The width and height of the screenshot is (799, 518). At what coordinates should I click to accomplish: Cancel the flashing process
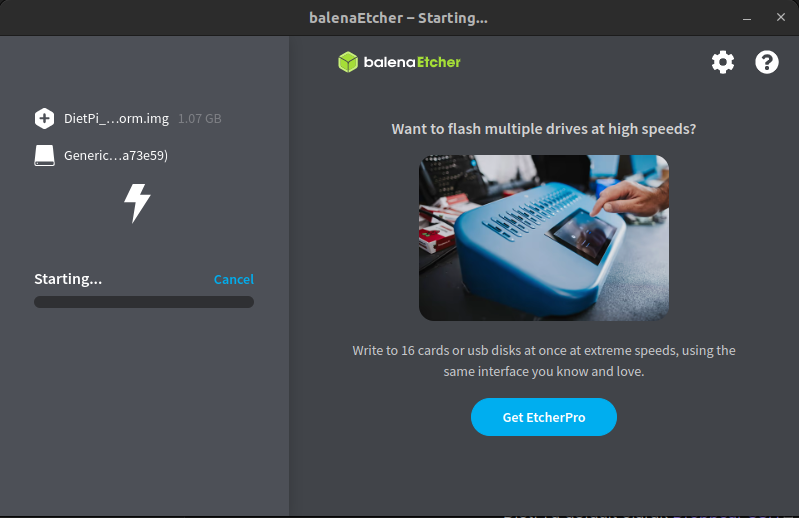coord(233,279)
